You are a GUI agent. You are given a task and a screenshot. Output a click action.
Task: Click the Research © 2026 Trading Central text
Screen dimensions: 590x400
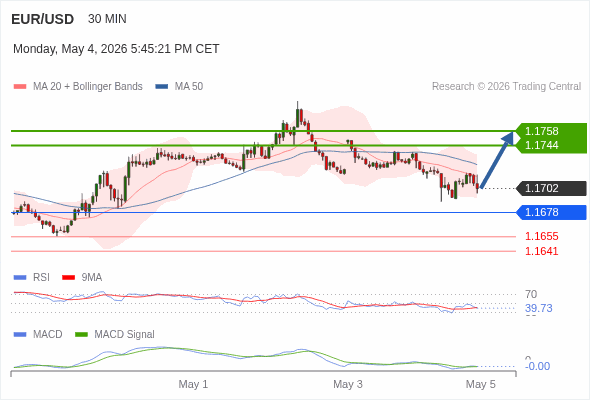point(506,87)
